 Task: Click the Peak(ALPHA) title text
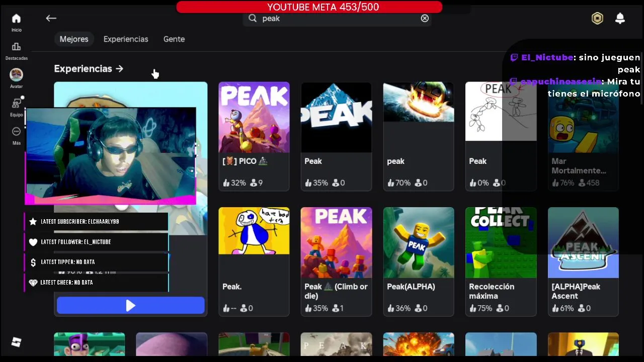coord(411,287)
